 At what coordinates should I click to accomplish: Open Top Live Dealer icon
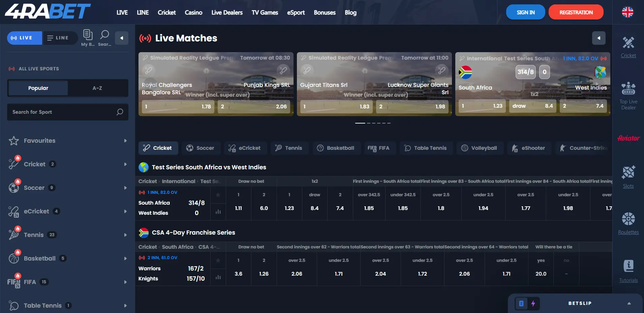628,89
